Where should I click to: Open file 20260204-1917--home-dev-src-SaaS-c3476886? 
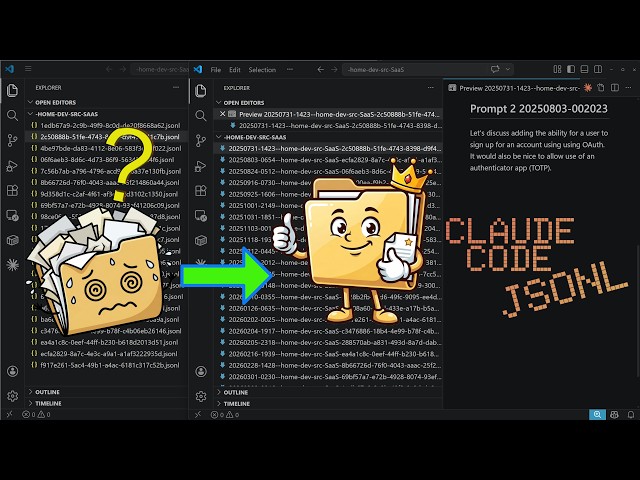pyautogui.click(x=329, y=331)
